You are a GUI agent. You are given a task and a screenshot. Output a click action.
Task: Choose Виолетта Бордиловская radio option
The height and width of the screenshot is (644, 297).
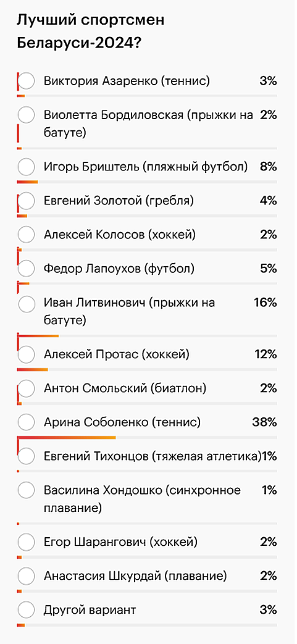pos(27,115)
